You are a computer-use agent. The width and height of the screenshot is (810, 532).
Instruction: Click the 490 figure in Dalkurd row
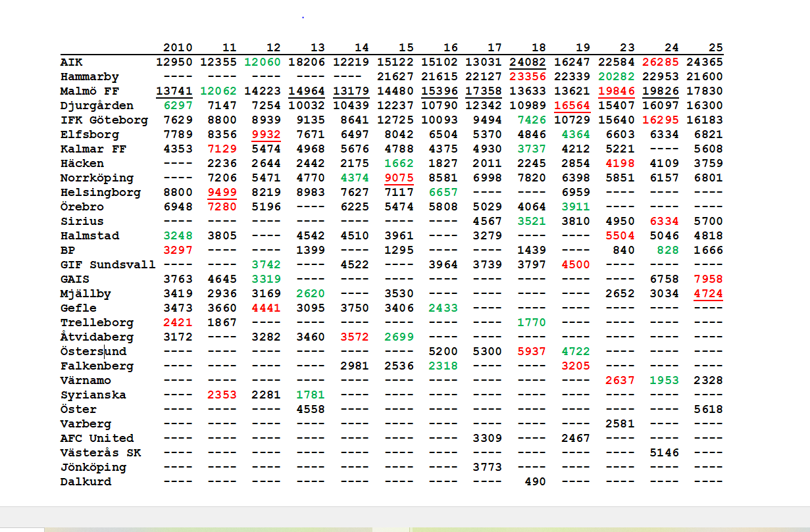(x=535, y=482)
